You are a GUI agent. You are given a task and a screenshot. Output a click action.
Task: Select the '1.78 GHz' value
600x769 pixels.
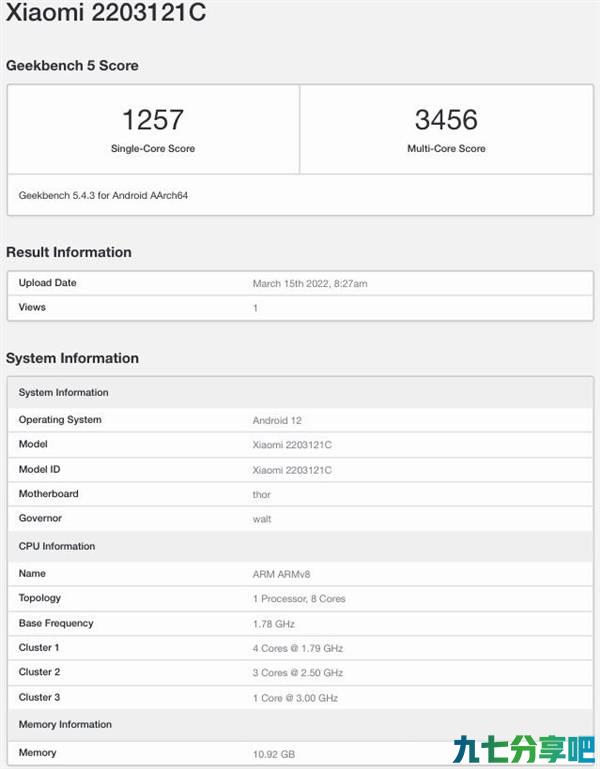point(274,624)
